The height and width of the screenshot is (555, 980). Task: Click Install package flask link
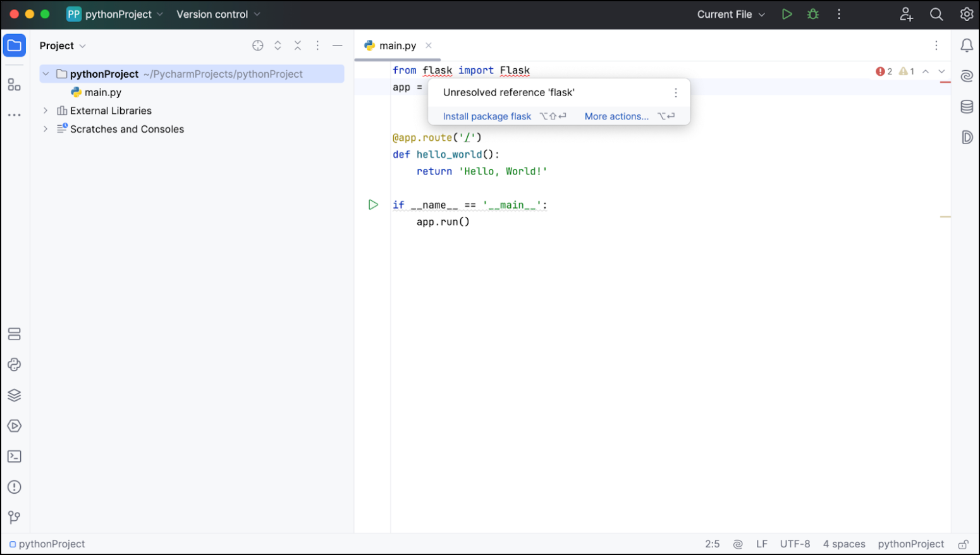pos(487,116)
